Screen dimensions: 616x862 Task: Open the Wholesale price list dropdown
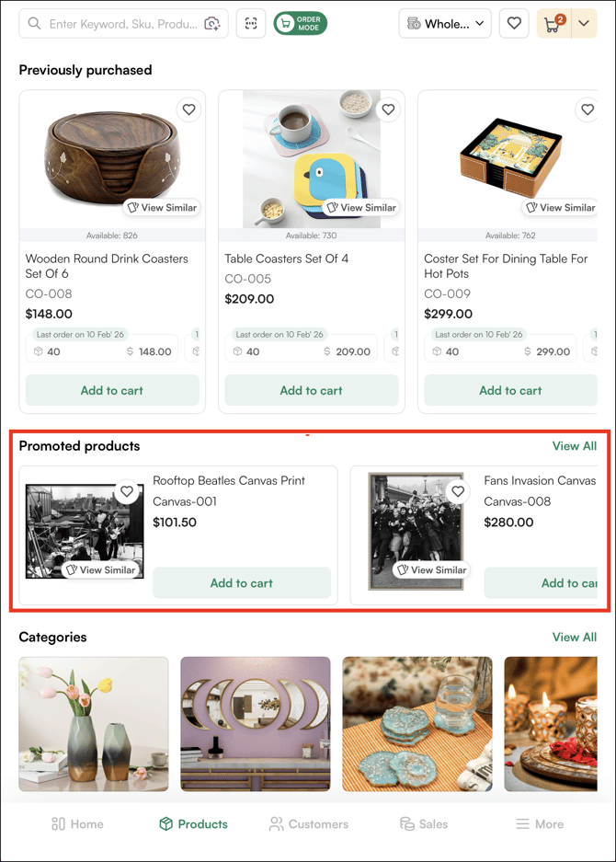click(445, 24)
